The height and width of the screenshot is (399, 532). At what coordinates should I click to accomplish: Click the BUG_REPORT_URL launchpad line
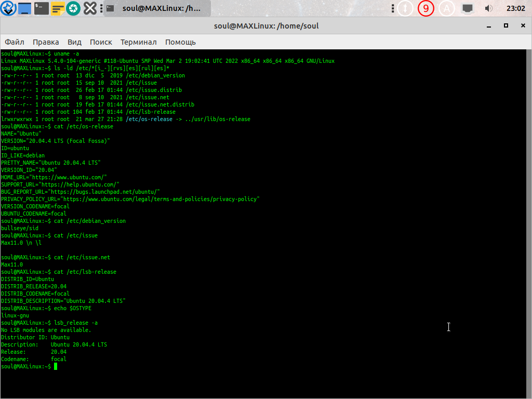coord(81,192)
